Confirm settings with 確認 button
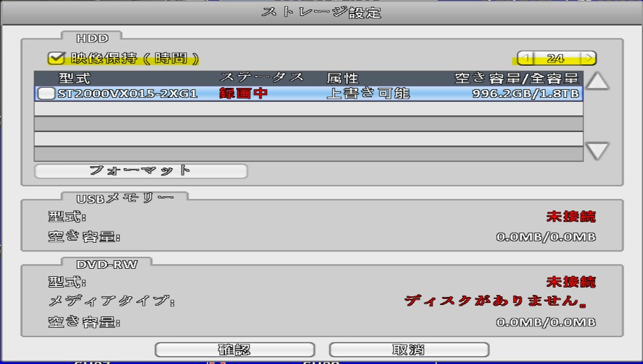 point(235,350)
